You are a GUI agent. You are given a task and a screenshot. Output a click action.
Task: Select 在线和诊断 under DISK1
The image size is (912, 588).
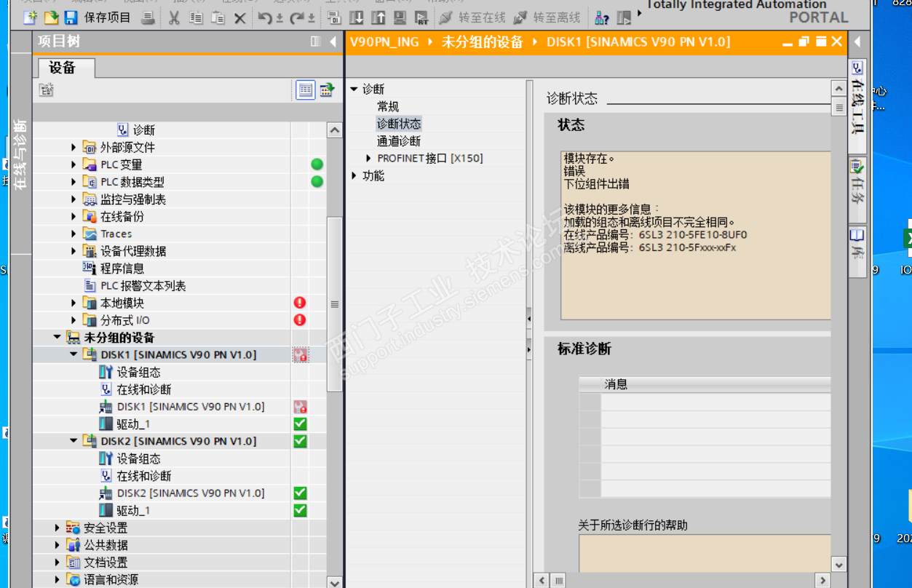144,389
